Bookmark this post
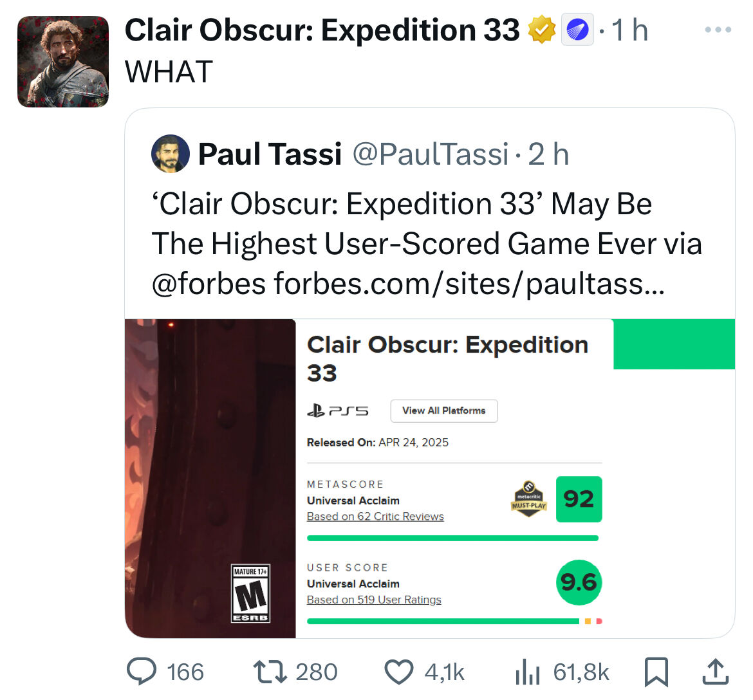Screen dimensions: 753x700 (656, 672)
